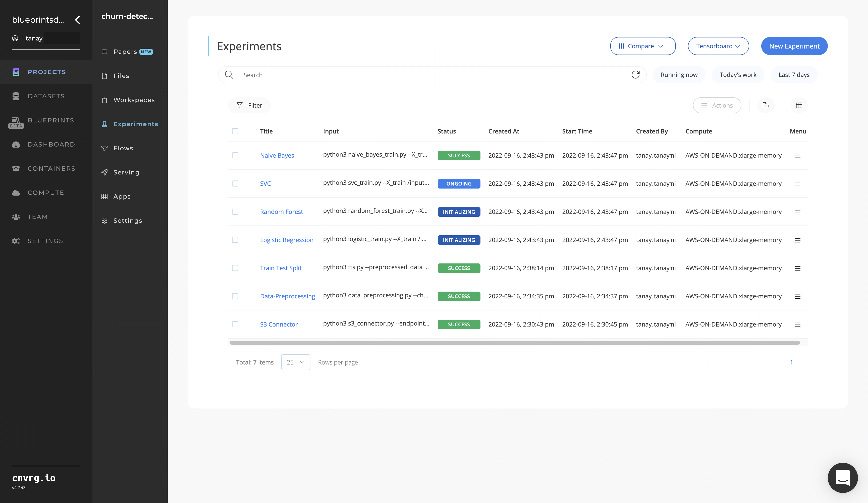Check the Random Forest experiment checkbox
Image resolution: width=868 pixels, height=503 pixels.
pyautogui.click(x=235, y=212)
